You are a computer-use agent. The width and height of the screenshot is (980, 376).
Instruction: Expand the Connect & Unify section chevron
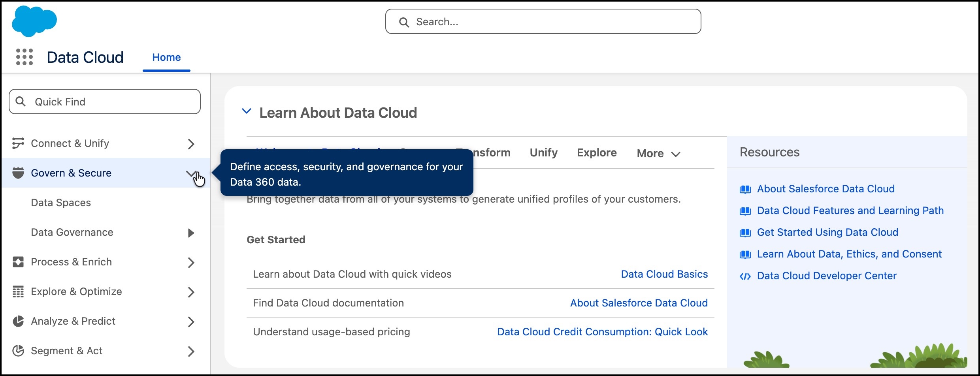point(191,144)
